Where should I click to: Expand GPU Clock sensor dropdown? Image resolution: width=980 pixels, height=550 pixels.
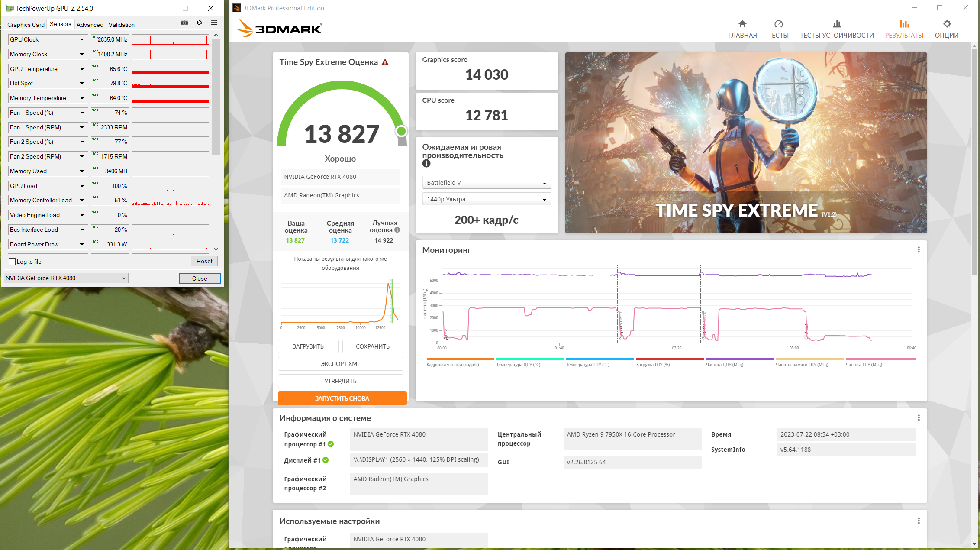[x=82, y=39]
